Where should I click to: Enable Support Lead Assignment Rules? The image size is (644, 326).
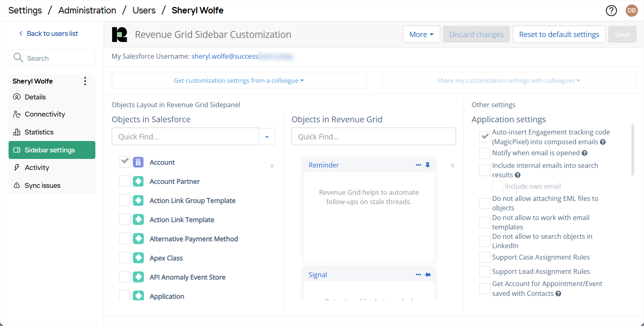pos(485,272)
